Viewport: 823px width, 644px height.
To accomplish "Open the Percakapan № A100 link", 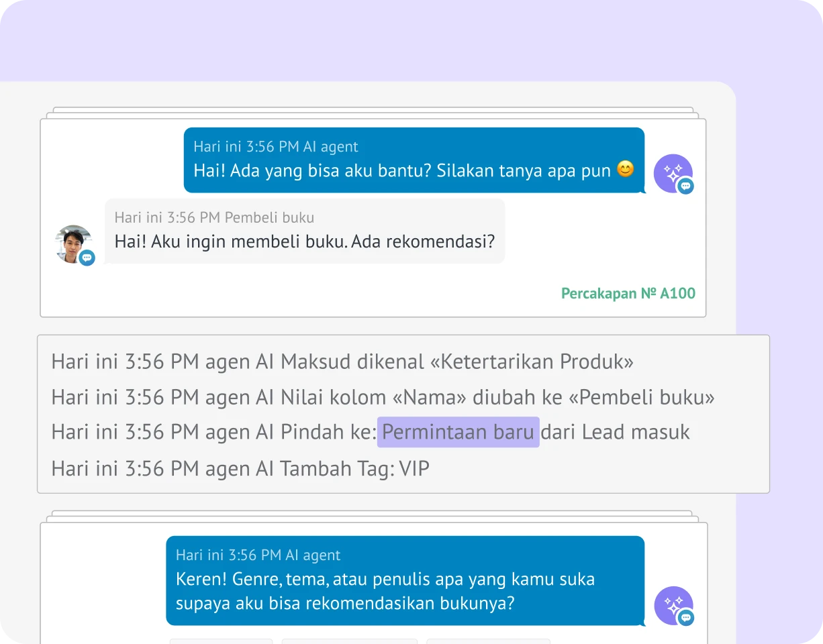I will (x=628, y=293).
